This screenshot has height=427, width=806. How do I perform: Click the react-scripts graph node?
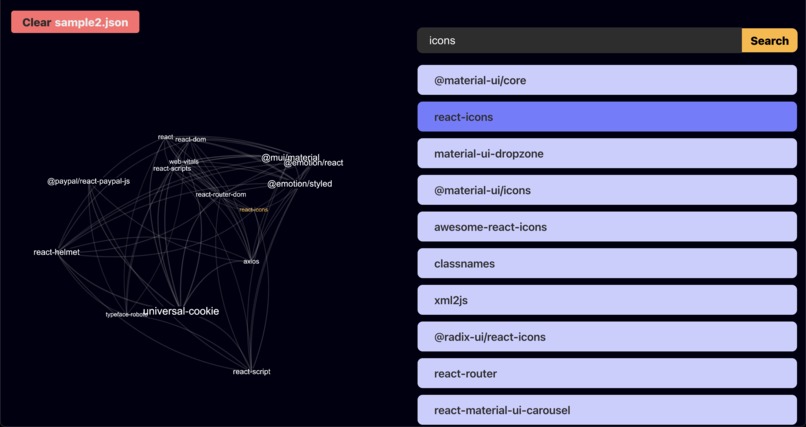(172, 169)
